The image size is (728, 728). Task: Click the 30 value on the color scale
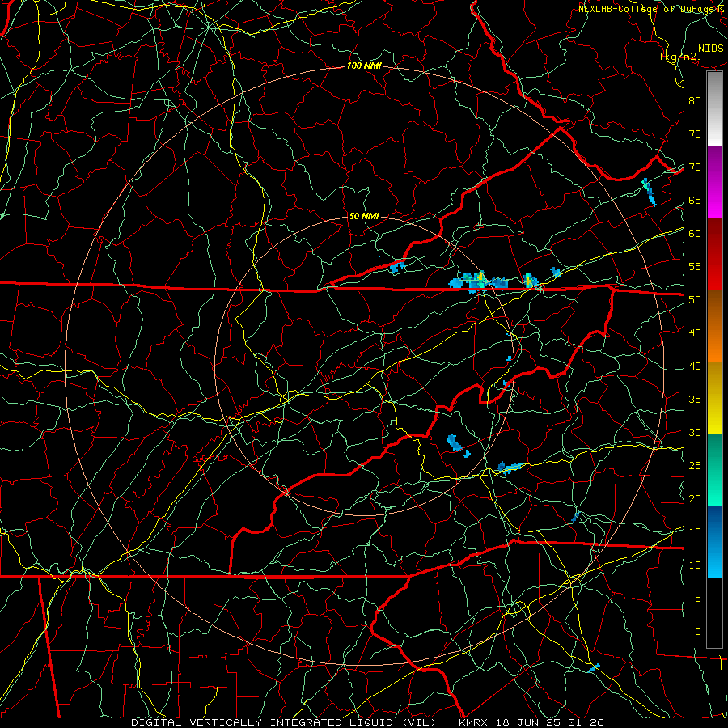click(x=695, y=433)
